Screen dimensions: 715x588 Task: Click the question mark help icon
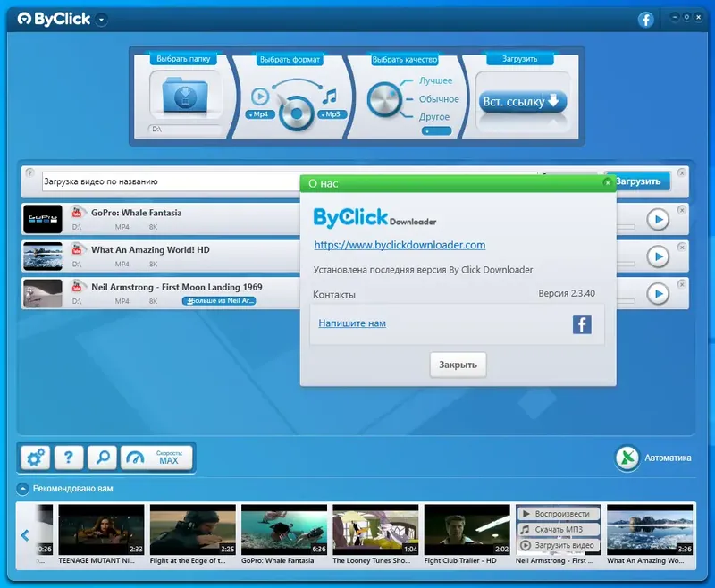pos(68,457)
